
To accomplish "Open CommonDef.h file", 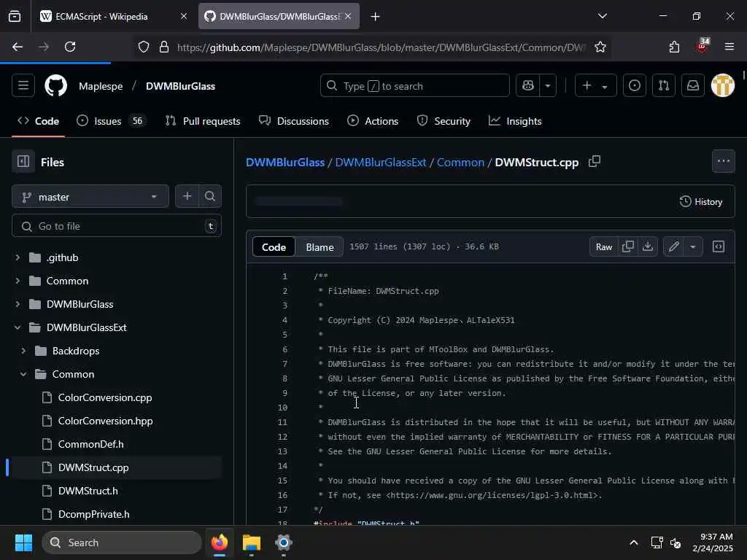I will (90, 444).
